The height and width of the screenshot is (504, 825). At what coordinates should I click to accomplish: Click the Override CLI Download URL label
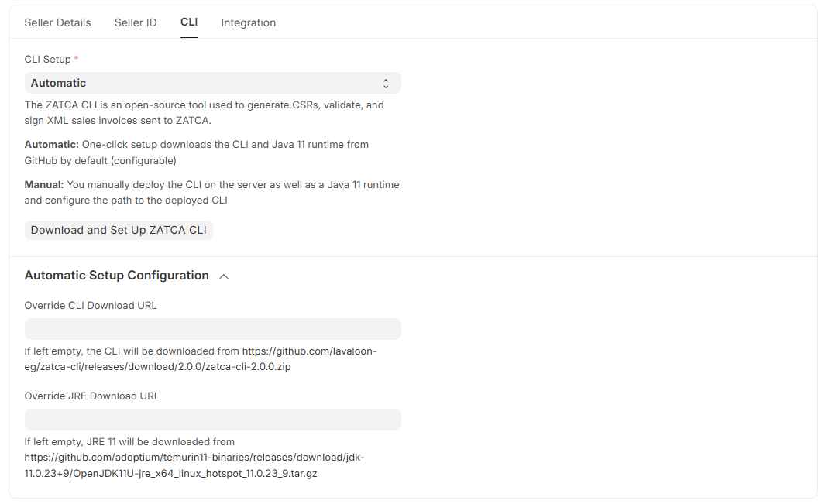coord(91,305)
